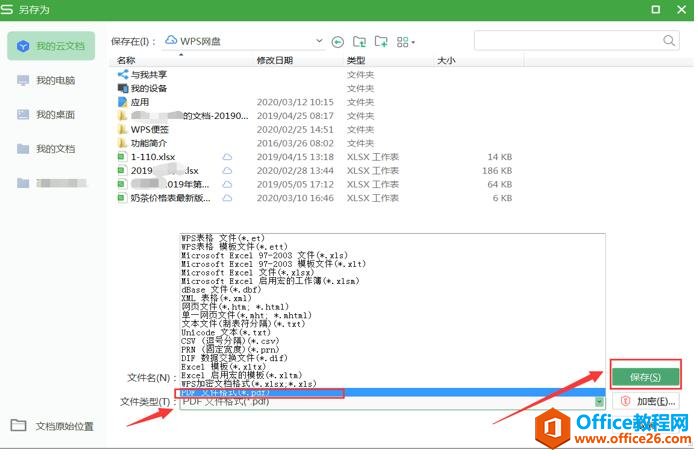Screen dimensions: 698x456
Task: Expand the 保存在 WPS网盘 location dropdown
Action: click(319, 41)
